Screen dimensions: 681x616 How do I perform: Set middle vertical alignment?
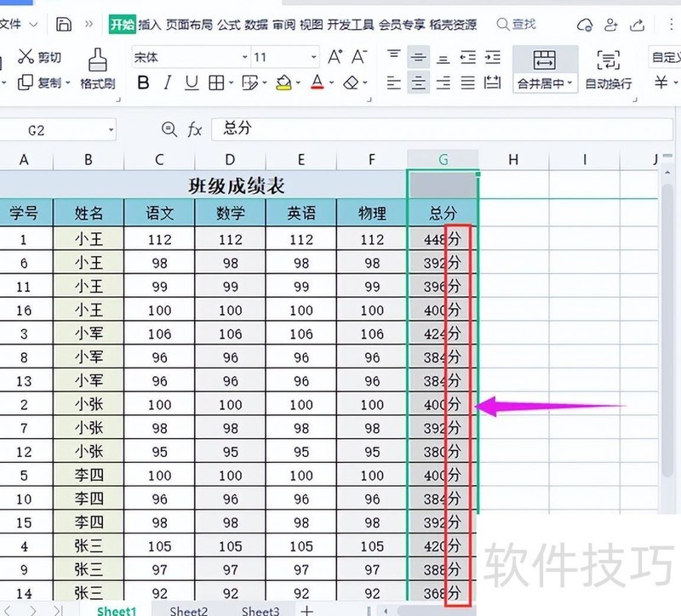(419, 57)
